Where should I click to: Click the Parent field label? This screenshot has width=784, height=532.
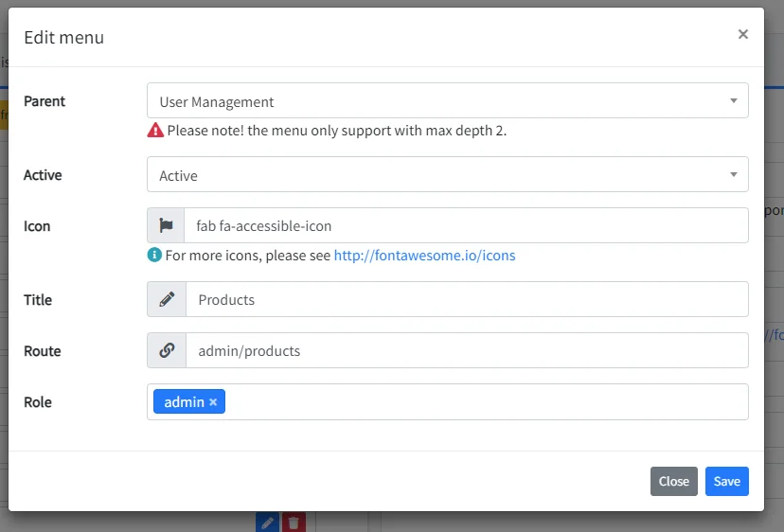(45, 101)
